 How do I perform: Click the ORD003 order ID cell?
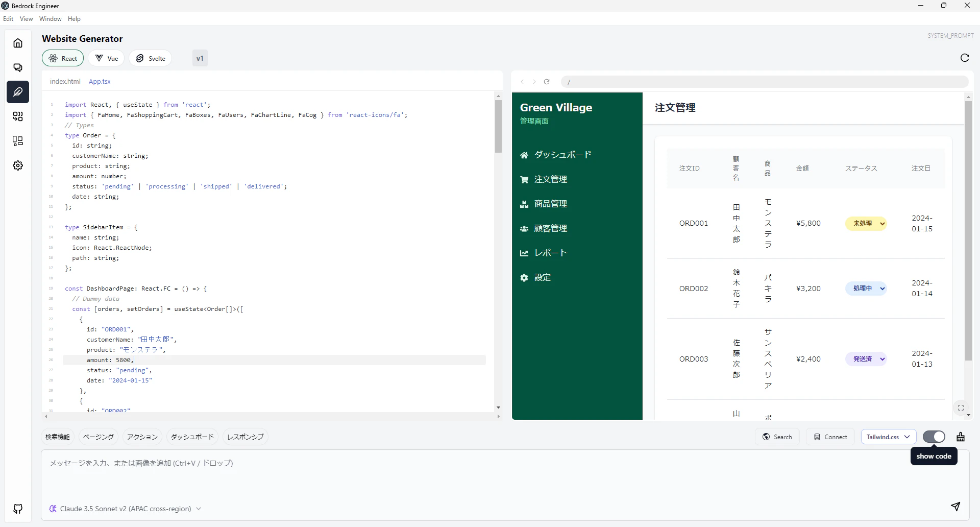[x=694, y=359]
